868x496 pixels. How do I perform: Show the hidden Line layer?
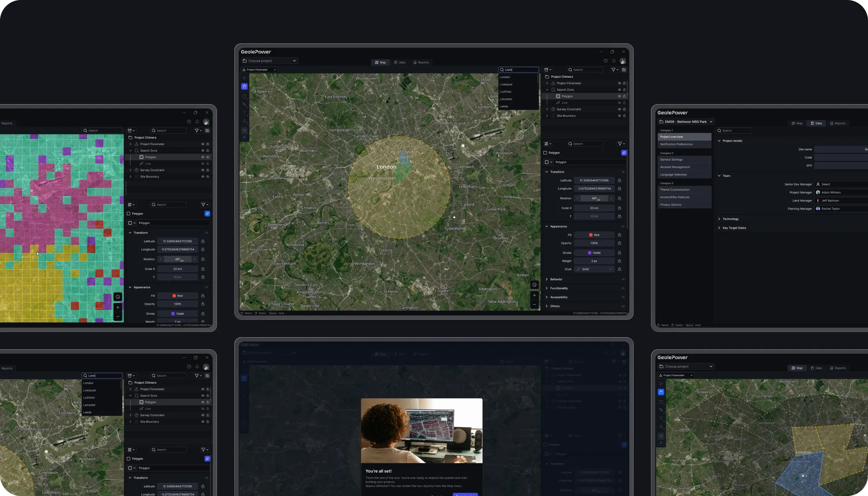[619, 103]
